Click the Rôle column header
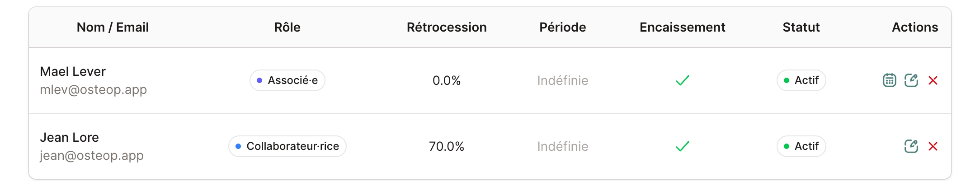Viewport: 980px width, 186px height. [x=287, y=27]
